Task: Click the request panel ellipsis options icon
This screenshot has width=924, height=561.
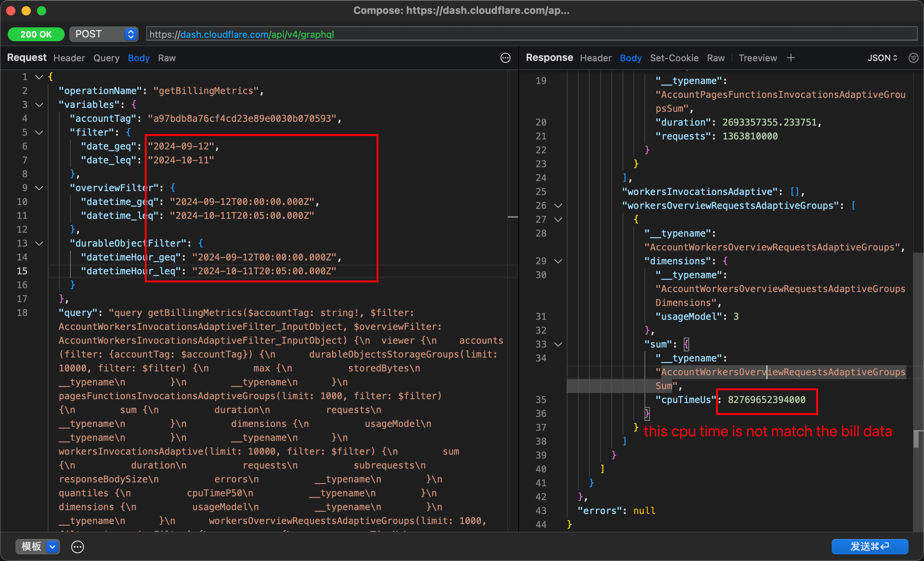Action: point(505,58)
